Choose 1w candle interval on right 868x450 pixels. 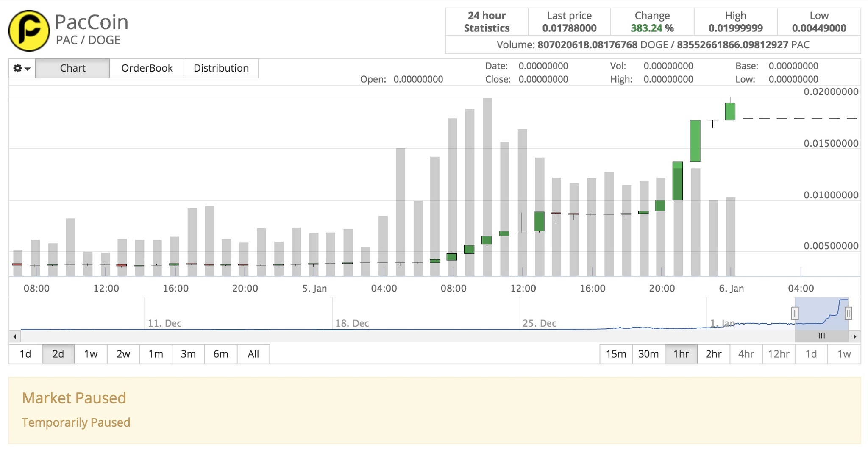[844, 354]
